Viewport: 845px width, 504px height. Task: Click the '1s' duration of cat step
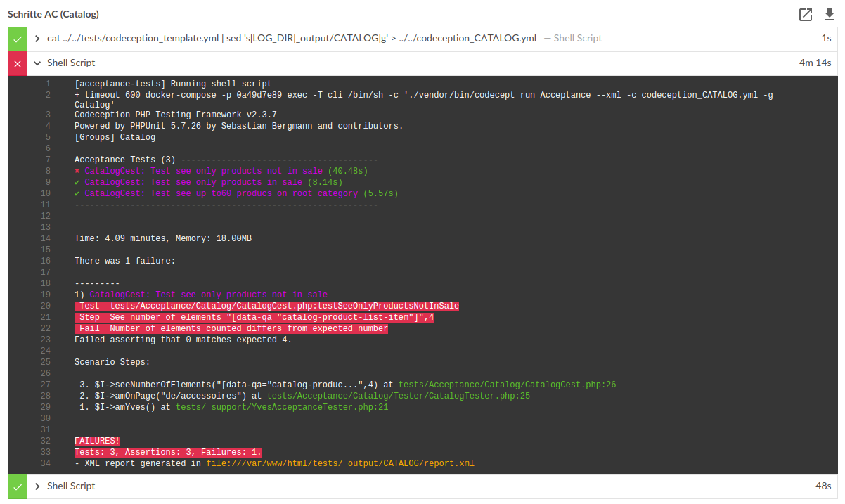pos(827,39)
